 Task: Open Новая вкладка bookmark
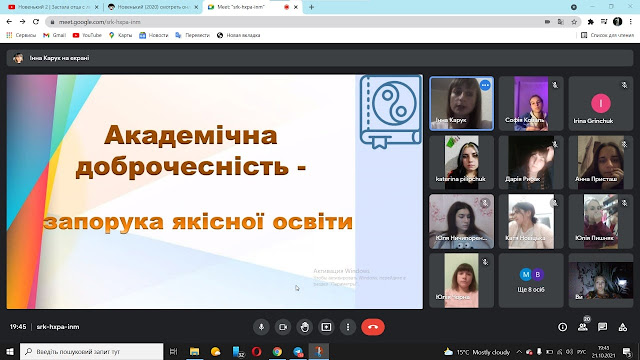click(238, 36)
